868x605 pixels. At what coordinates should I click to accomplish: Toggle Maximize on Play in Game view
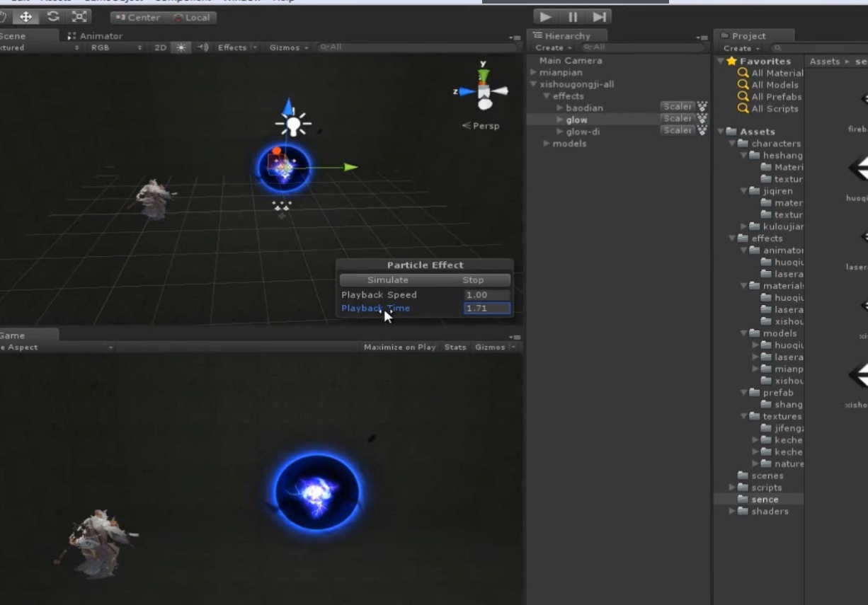[399, 347]
